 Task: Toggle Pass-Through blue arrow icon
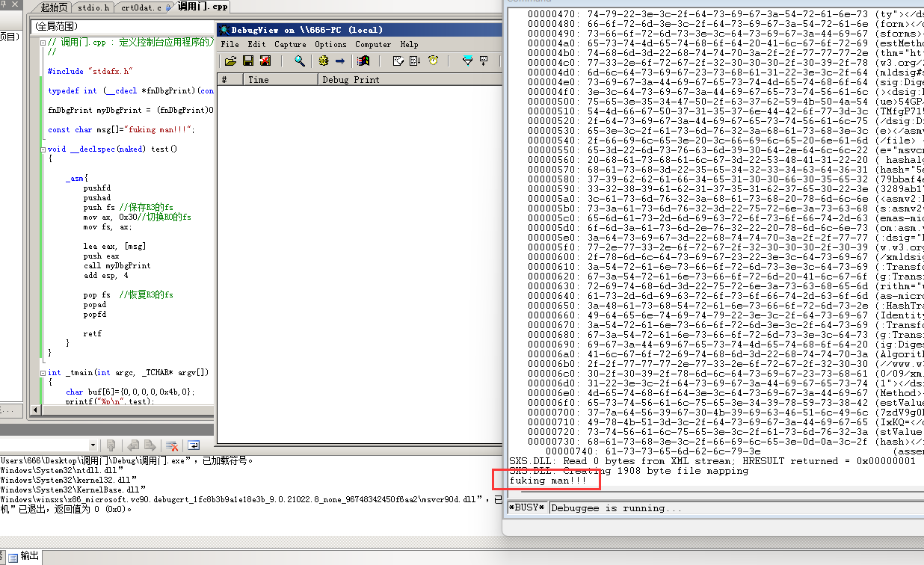[340, 61]
